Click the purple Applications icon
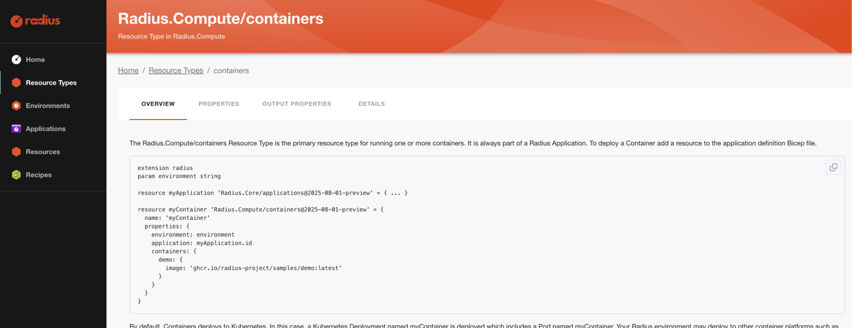This screenshot has width=868, height=328. click(16, 129)
